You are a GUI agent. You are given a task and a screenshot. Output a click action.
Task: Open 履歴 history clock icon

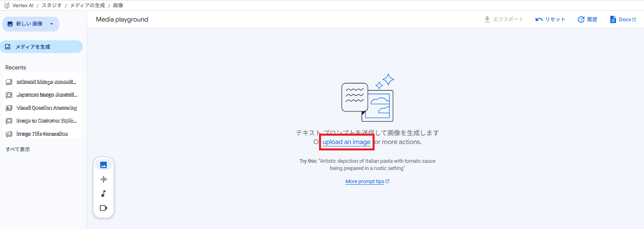581,20
